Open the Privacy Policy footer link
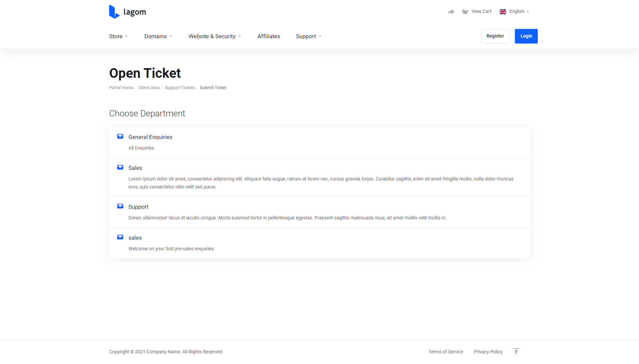The height and width of the screenshot is (364, 639). click(488, 352)
